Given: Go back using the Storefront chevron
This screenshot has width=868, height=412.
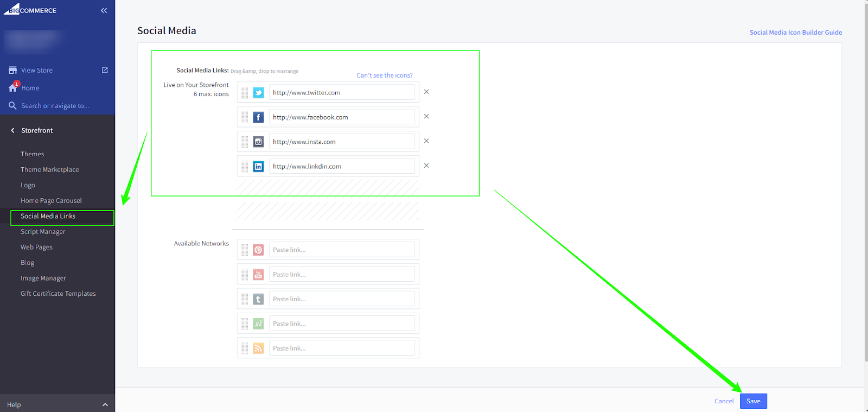Looking at the screenshot, I should [x=13, y=130].
